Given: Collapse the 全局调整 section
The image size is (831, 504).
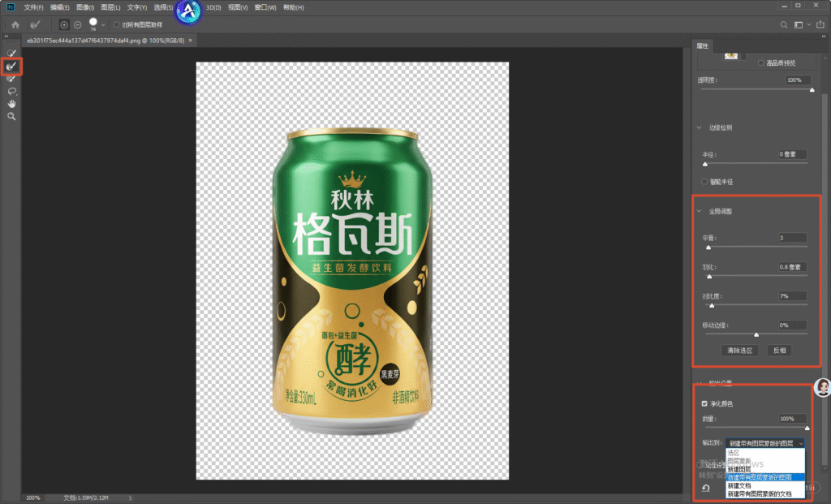Looking at the screenshot, I should coord(699,211).
